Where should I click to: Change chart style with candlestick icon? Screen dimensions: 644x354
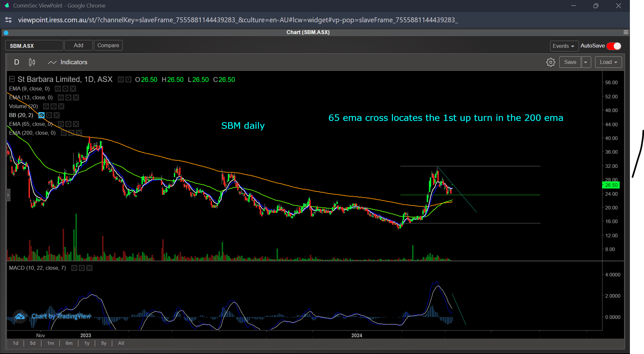point(32,62)
